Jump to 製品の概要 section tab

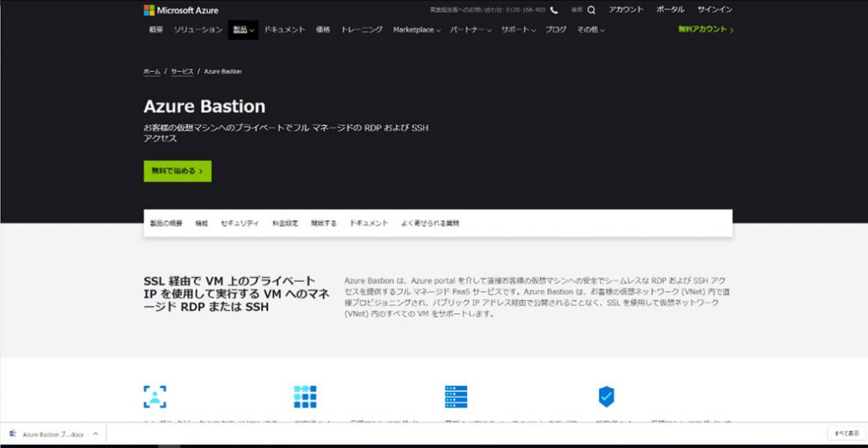166,224
